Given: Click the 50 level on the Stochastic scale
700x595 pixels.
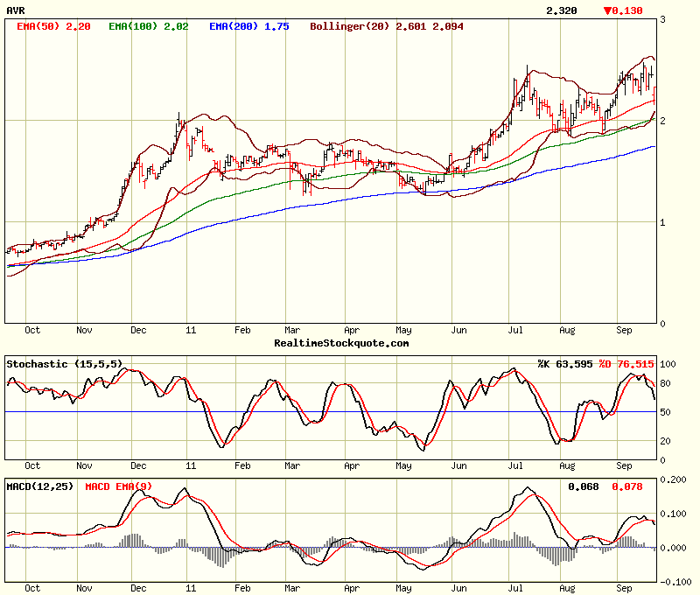Looking at the screenshot, I should (x=667, y=411).
